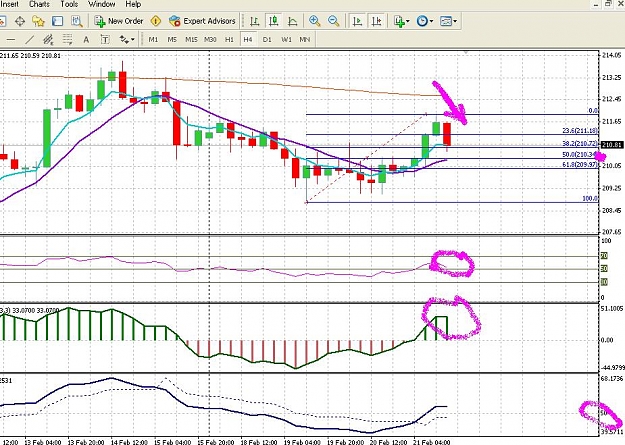
Task: Switch chart to candlesticks type
Action: tap(273, 21)
